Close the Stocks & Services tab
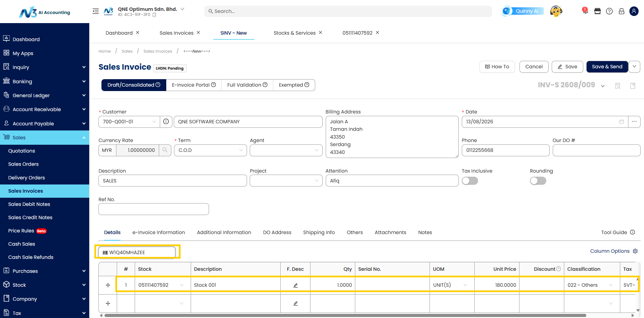The height and width of the screenshot is (318, 644). point(320,33)
